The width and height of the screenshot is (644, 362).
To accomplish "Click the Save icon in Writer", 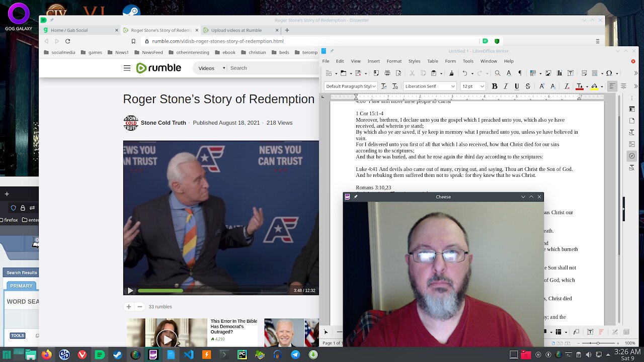I will 358,73.
